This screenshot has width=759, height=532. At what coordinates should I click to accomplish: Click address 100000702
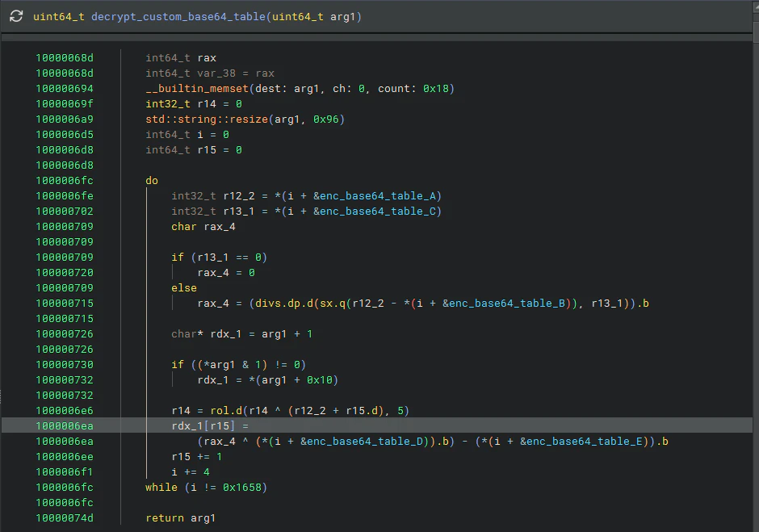(x=65, y=211)
